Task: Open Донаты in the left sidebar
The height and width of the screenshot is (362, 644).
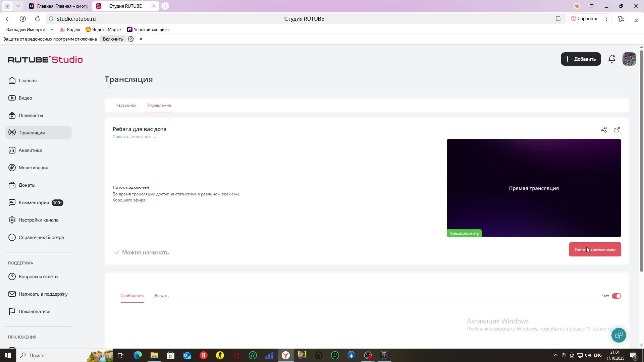Action: pos(27,185)
